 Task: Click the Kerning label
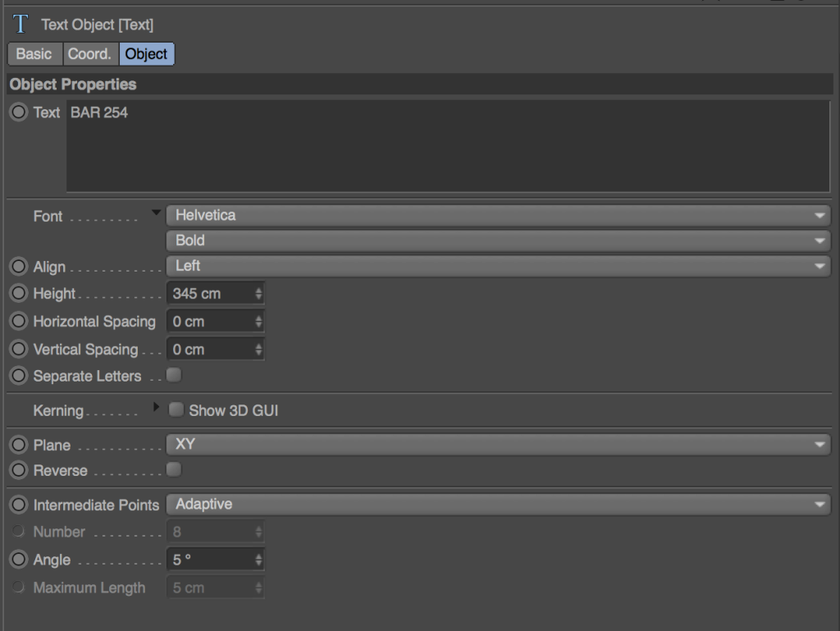(x=58, y=410)
